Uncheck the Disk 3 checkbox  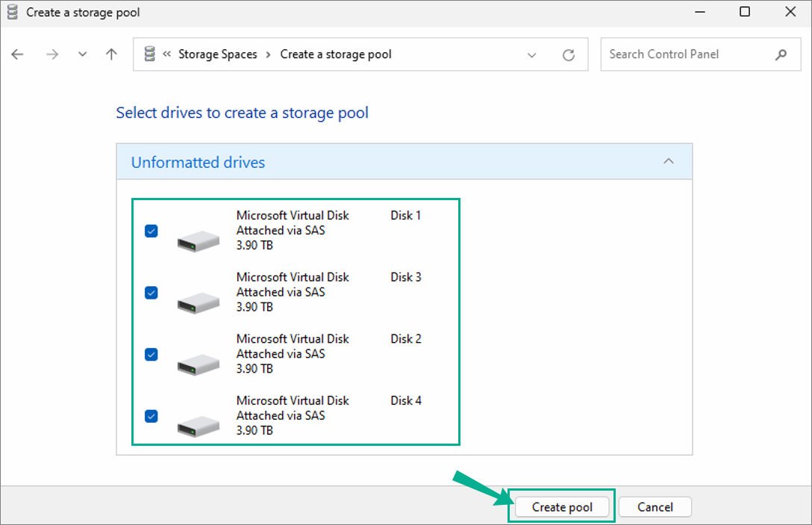(152, 293)
